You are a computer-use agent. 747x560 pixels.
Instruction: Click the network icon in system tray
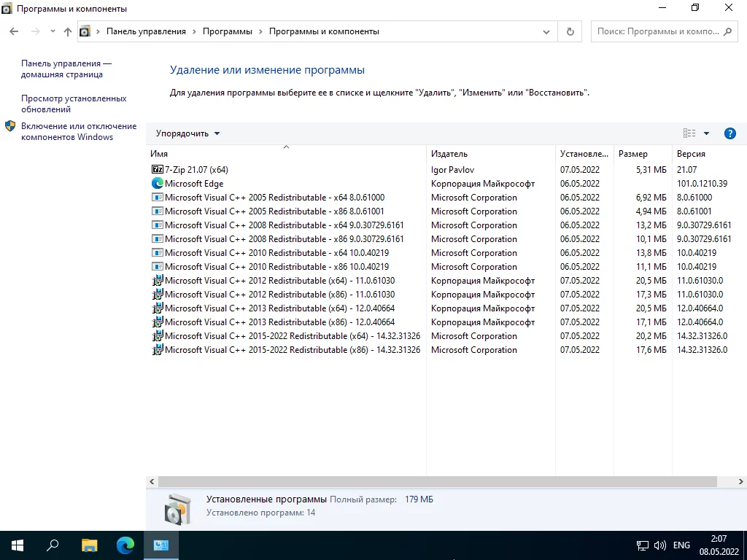point(643,545)
